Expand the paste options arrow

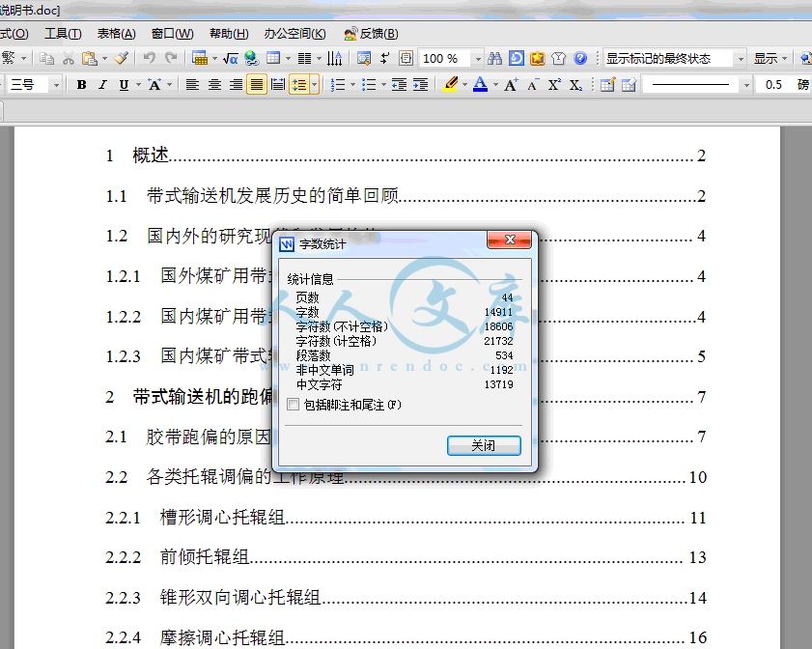[x=104, y=59]
